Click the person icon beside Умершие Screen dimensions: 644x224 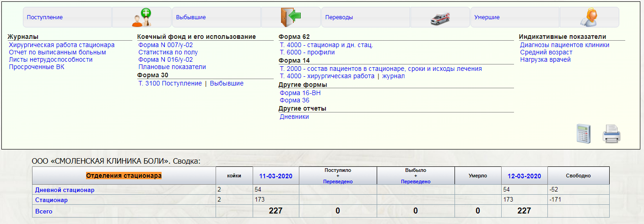point(589,17)
